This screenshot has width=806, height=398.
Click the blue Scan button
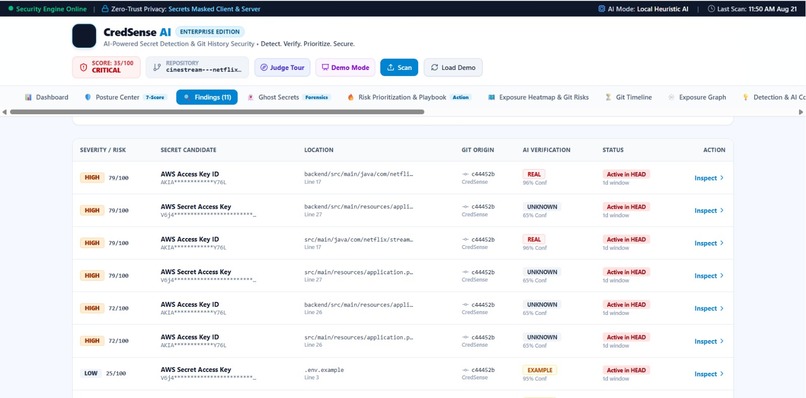(399, 67)
